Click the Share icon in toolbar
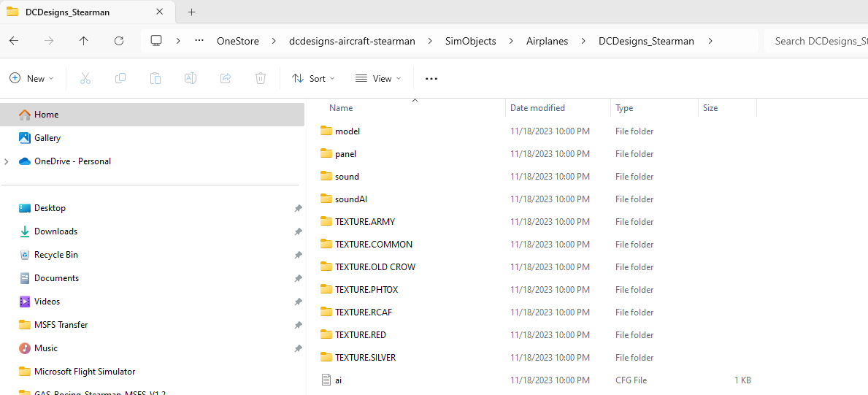Screen dimensions: 868x395 [x=226, y=79]
